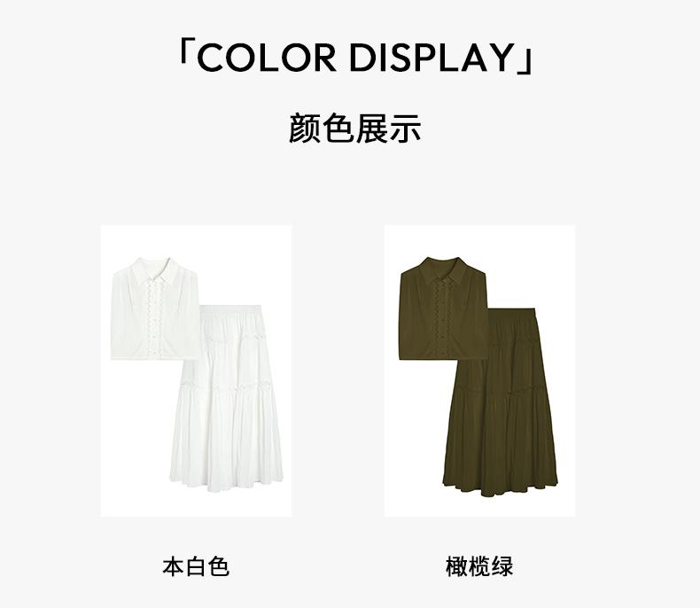Click the white tiered maxi skirt
The height and width of the screenshot is (608, 700).
[x=227, y=398]
